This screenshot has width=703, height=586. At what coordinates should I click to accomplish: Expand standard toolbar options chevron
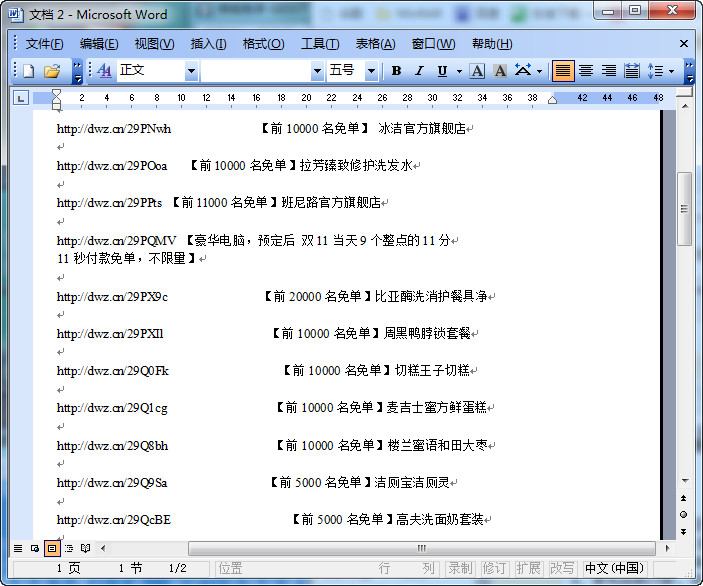(x=78, y=71)
